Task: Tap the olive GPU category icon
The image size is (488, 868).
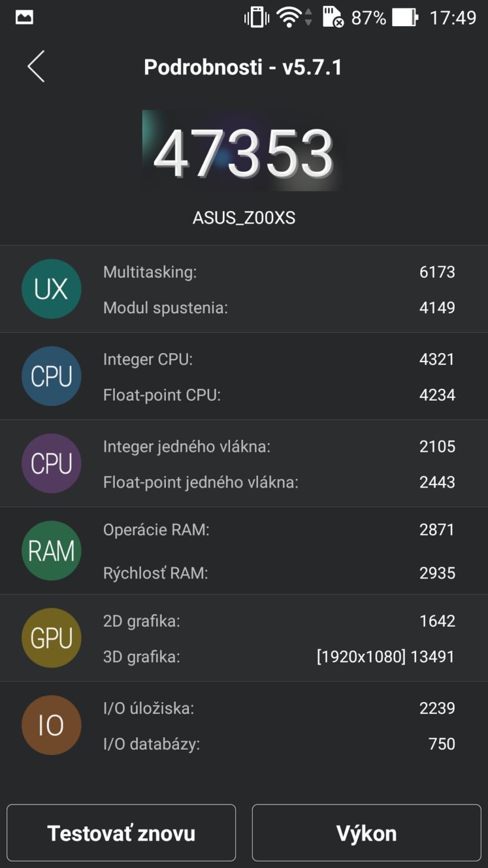Action: (52, 638)
